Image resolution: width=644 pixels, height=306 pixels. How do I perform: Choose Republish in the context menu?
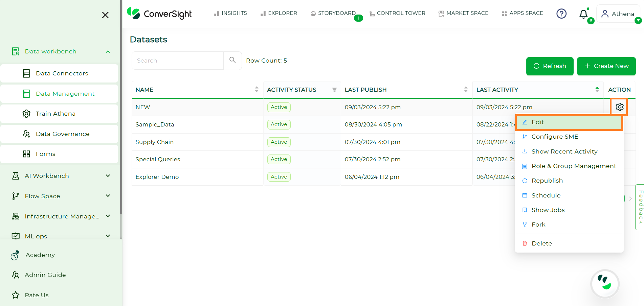(x=547, y=181)
